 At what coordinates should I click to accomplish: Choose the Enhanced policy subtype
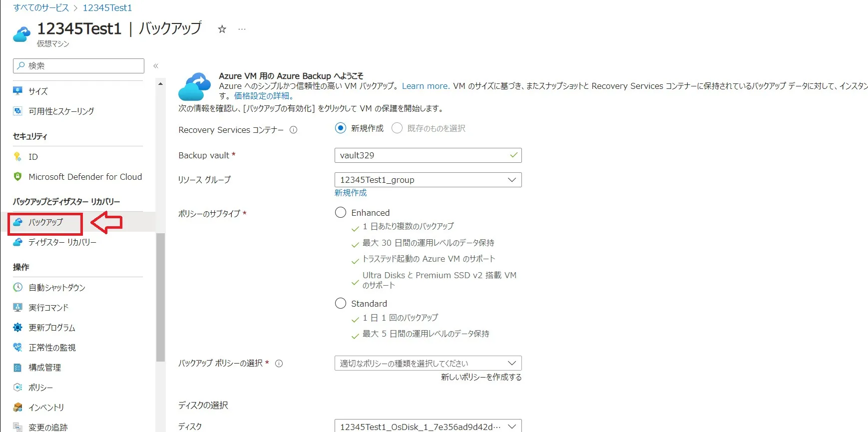[341, 213]
